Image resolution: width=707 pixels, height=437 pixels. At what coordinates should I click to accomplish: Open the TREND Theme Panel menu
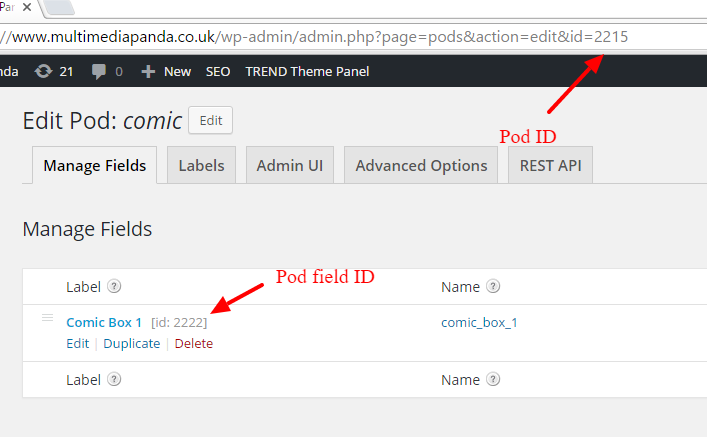pyautogui.click(x=307, y=71)
